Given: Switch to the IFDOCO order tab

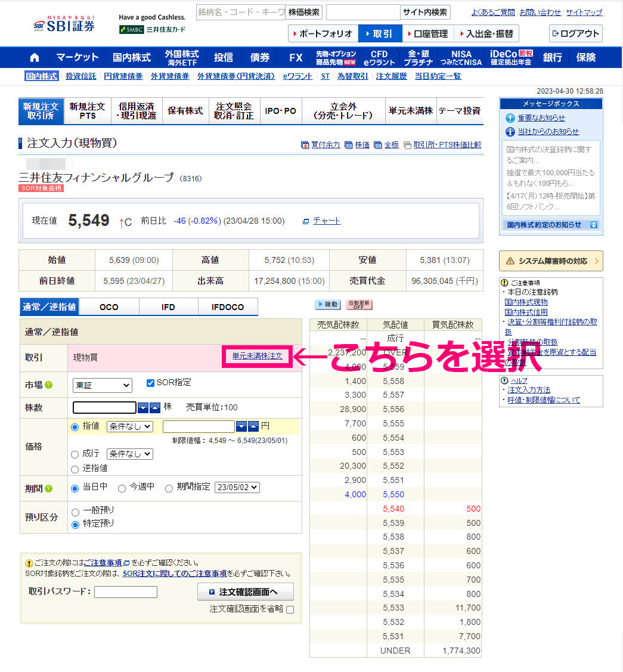Looking at the screenshot, I should click(228, 307).
